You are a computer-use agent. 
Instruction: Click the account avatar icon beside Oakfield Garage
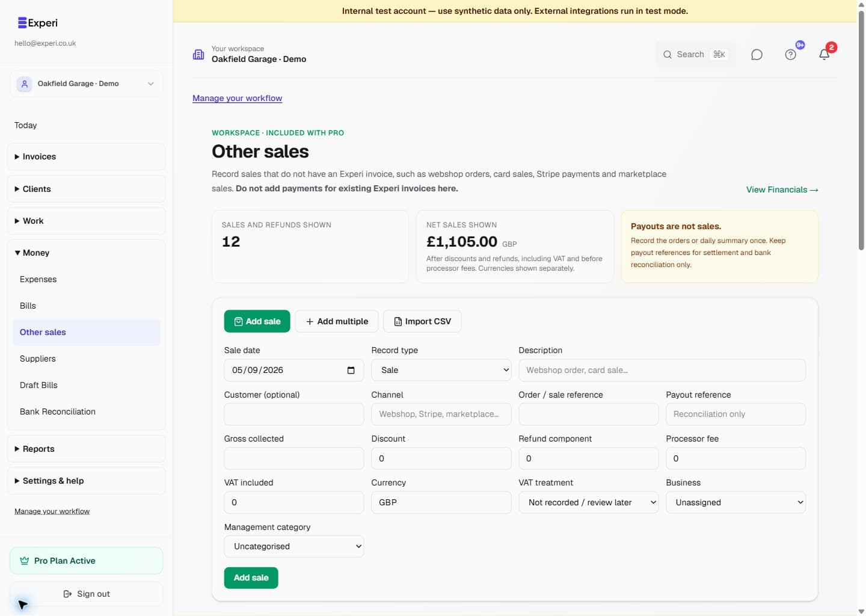click(x=24, y=84)
